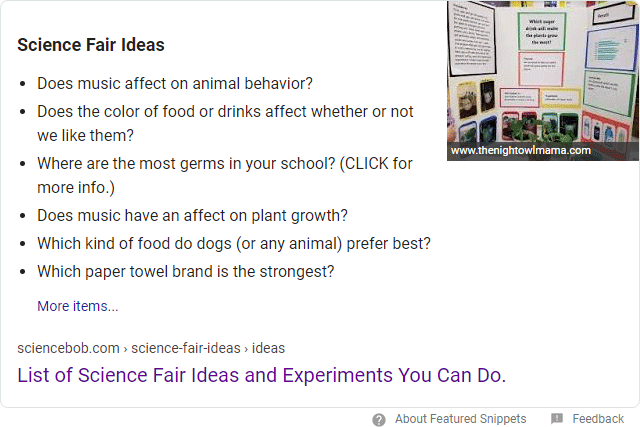This screenshot has height=427, width=640.
Task: Select the music and plant growth item
Action: pyautogui.click(x=192, y=215)
